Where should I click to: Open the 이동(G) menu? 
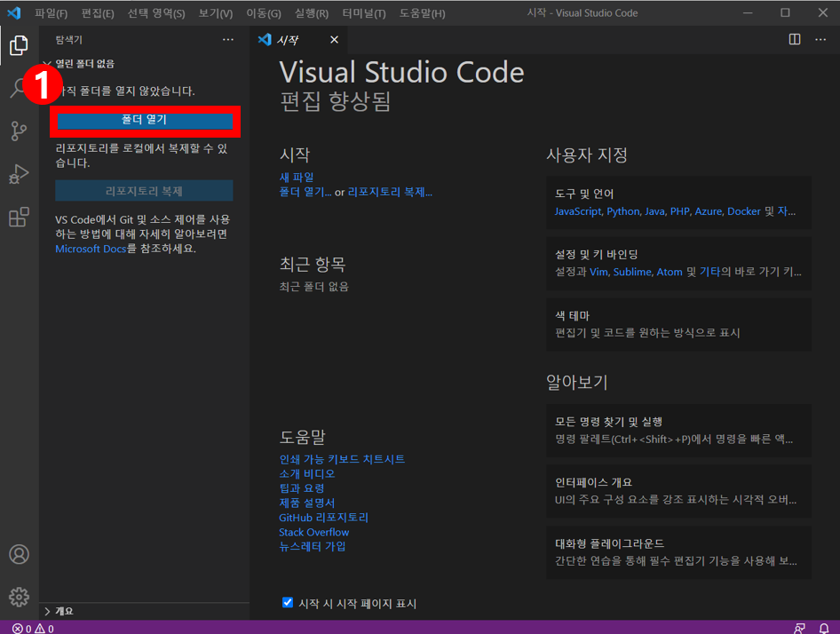tap(264, 13)
